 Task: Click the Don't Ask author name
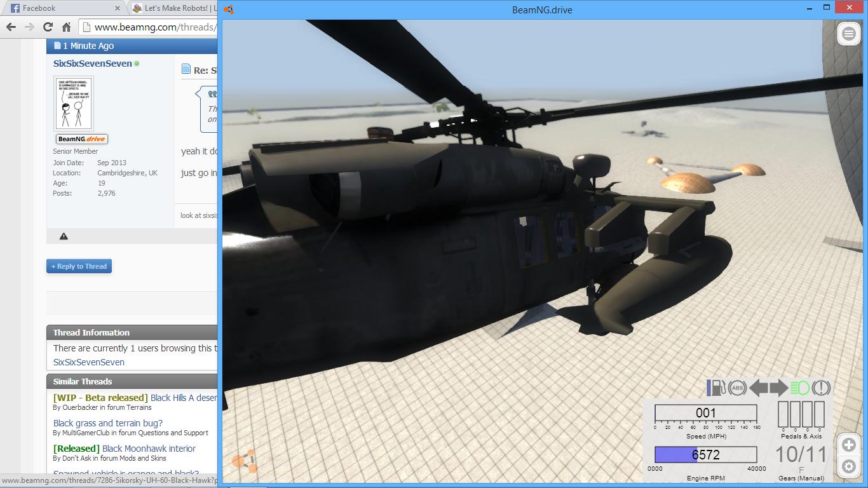point(79,458)
